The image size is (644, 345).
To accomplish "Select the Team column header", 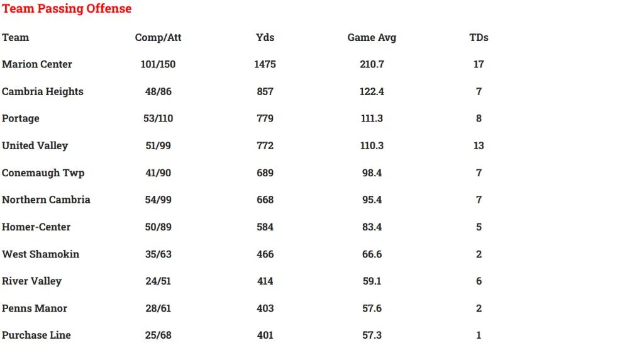I will tap(15, 37).
